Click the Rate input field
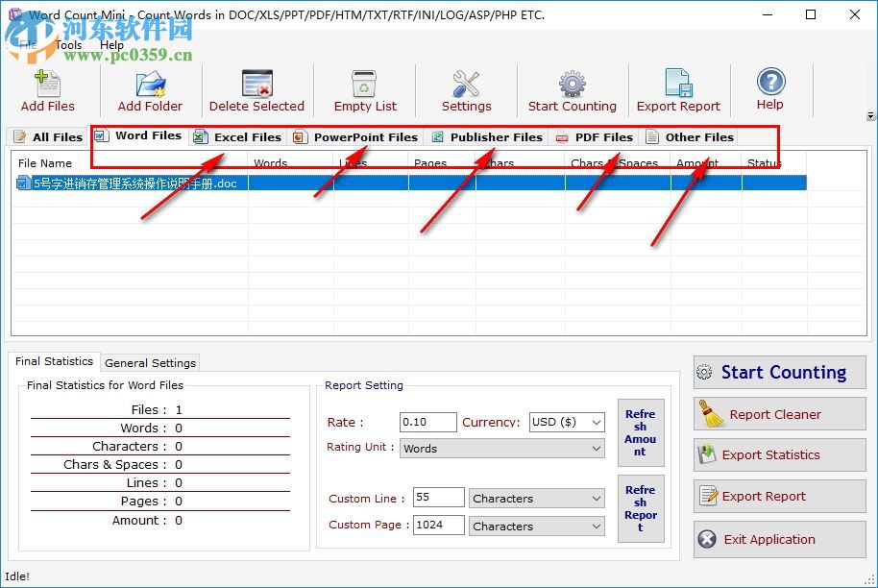878x588 pixels. pos(428,422)
